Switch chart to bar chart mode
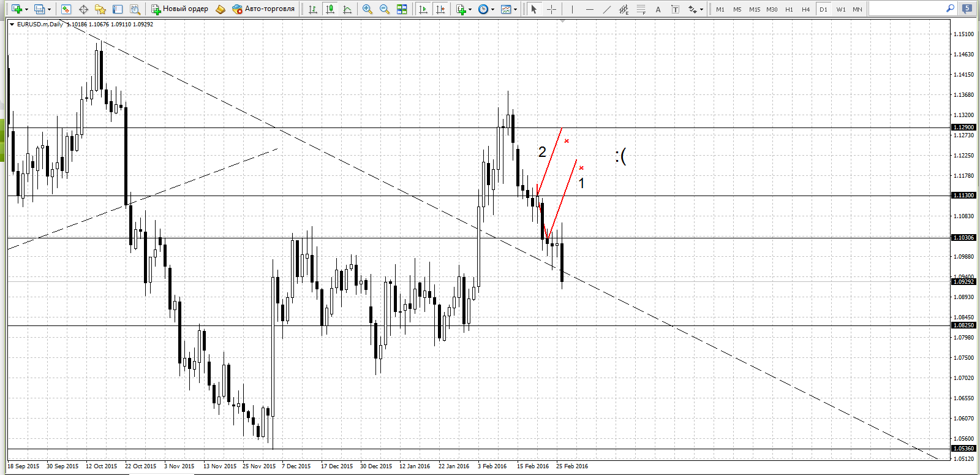 point(313,9)
